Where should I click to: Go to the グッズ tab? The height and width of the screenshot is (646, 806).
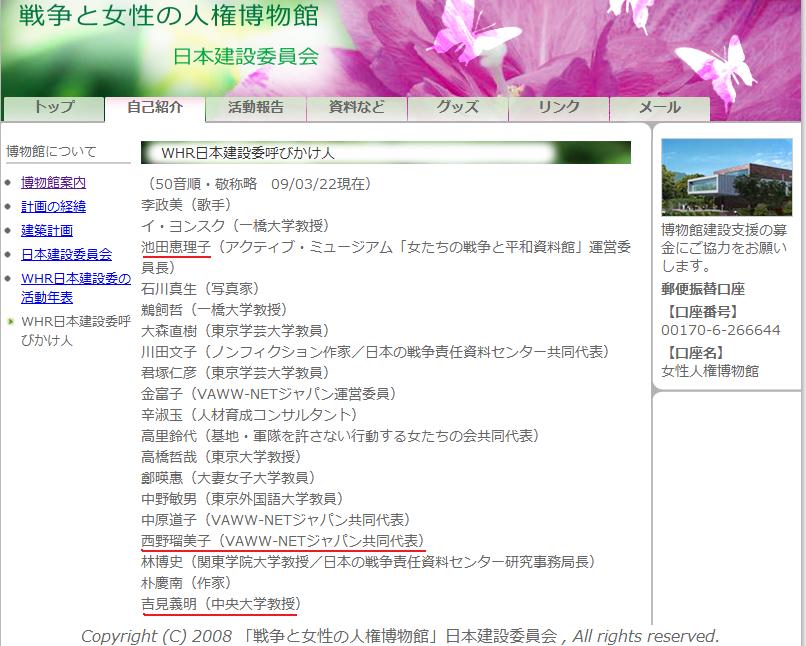click(x=457, y=108)
